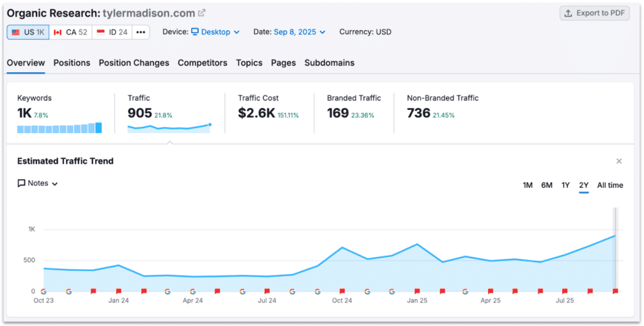The height and width of the screenshot is (326, 644).
Task: Switch to the ID 24 database
Action: click(112, 32)
